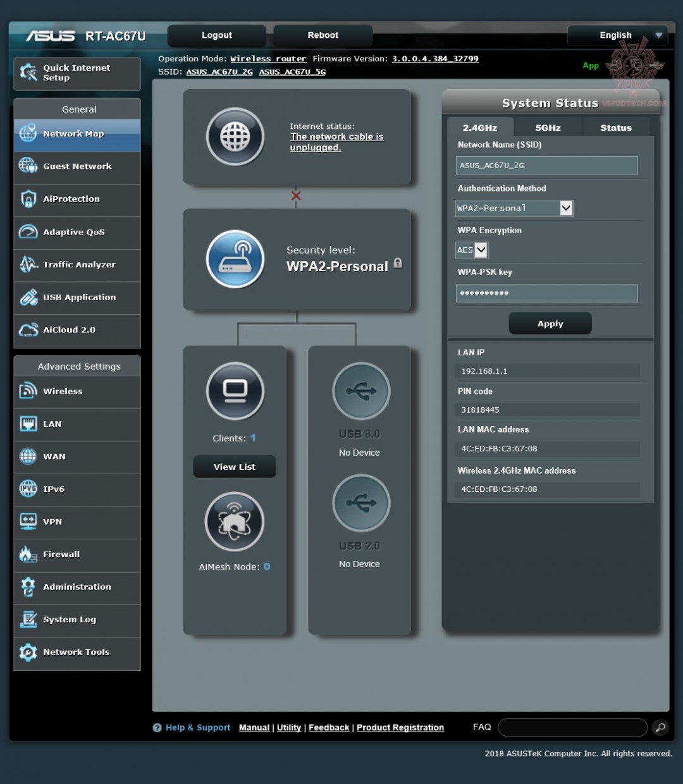The width and height of the screenshot is (683, 784).
Task: Click the AiMesh Node count number
Action: click(x=267, y=567)
